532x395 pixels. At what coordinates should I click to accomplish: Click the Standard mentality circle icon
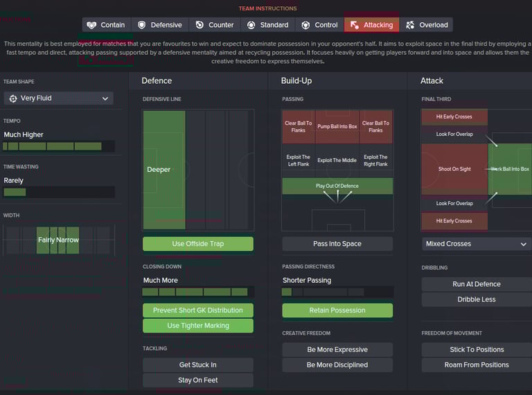point(251,25)
